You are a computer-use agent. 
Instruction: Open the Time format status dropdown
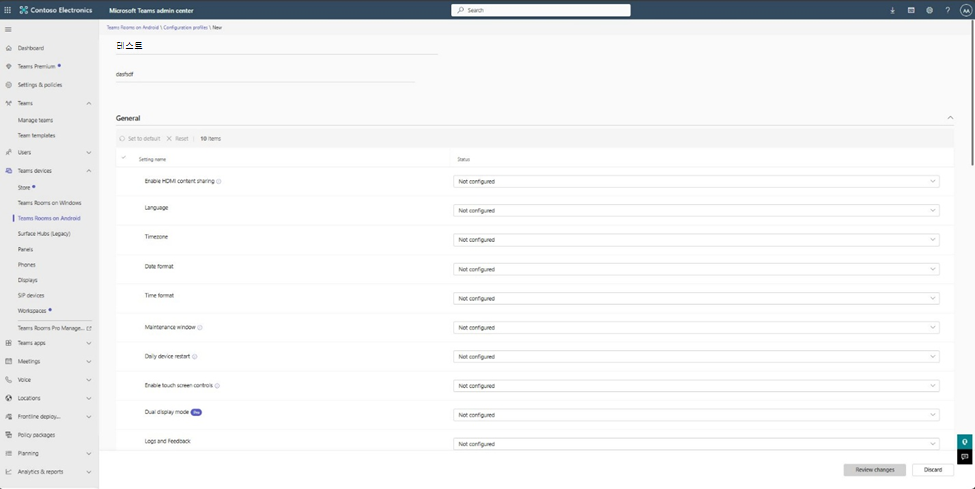(x=696, y=298)
